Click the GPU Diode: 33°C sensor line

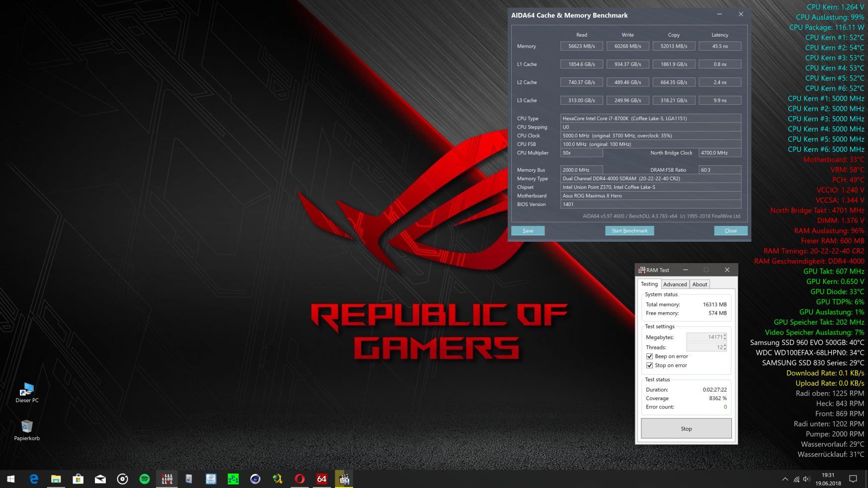pos(837,292)
